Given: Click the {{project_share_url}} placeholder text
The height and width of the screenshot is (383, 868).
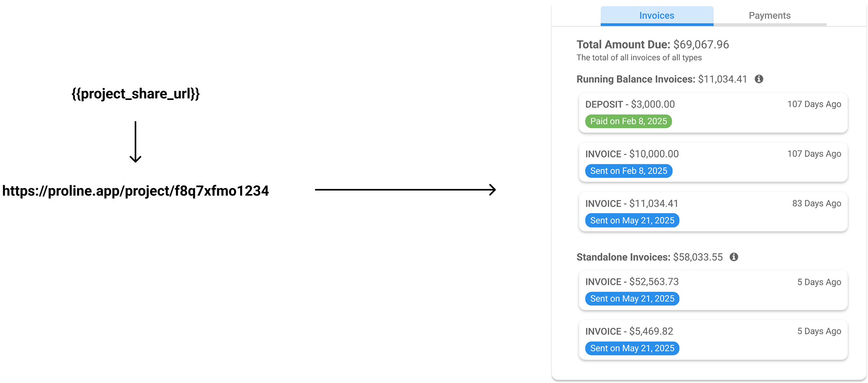Looking at the screenshot, I should pos(135,94).
